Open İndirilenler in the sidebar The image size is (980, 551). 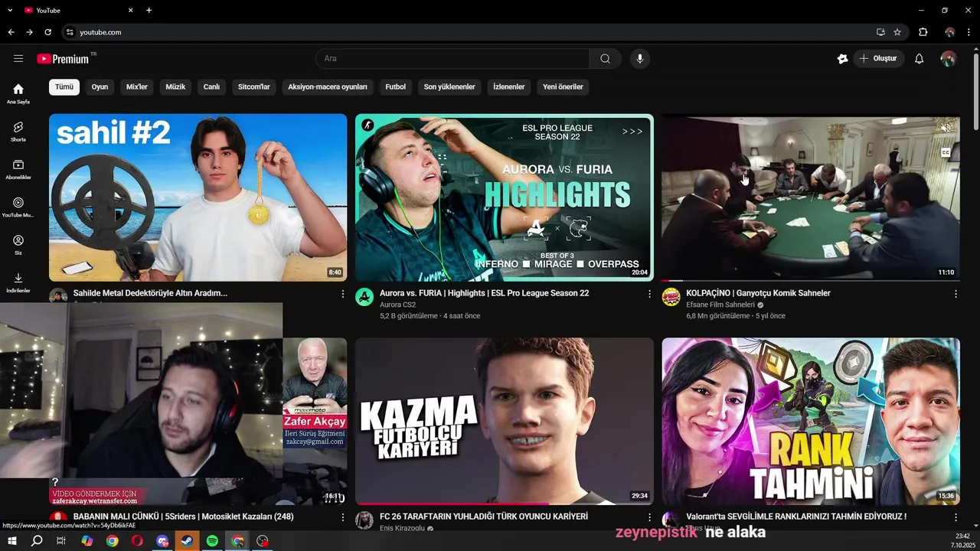pyautogui.click(x=18, y=282)
